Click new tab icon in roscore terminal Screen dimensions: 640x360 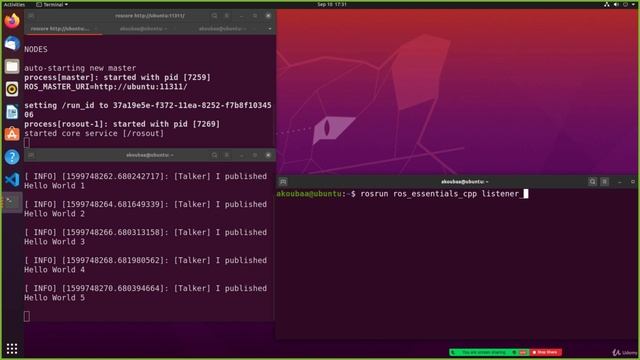click(x=31, y=16)
